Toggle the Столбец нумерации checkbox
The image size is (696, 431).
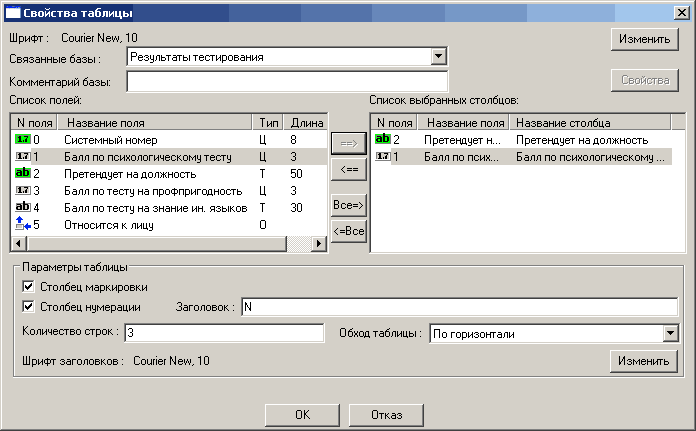[28, 306]
